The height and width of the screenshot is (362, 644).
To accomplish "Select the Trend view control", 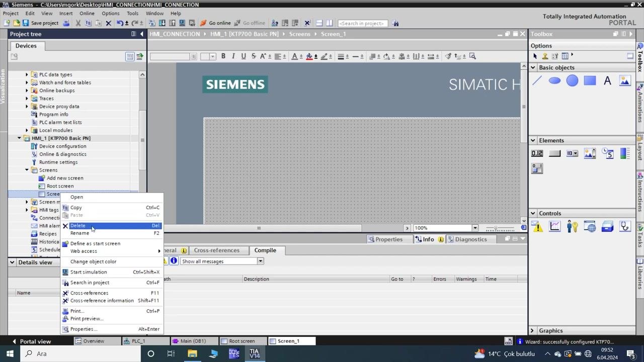I will 554,227.
